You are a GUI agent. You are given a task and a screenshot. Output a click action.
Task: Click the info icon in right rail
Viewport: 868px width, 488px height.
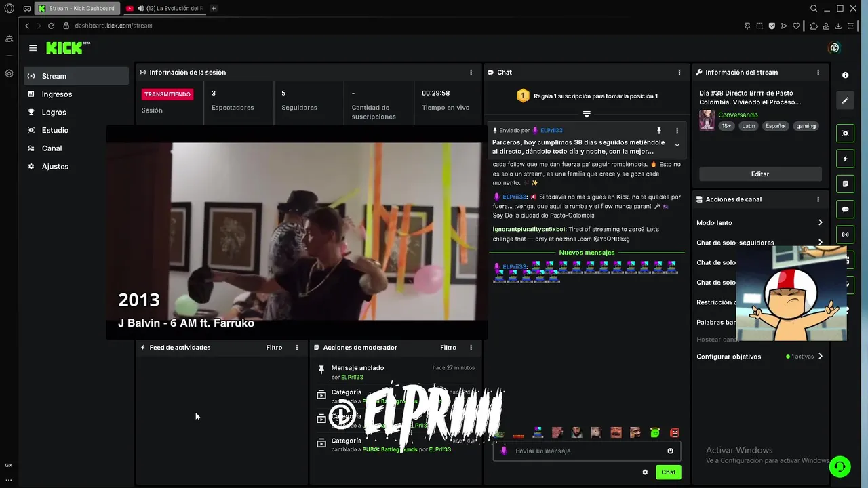(845, 75)
